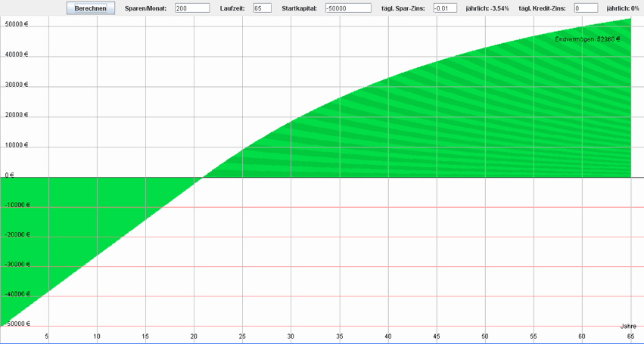Click the 65 year mark on x-axis
Viewport: 644px width, 344px height.
630,336
